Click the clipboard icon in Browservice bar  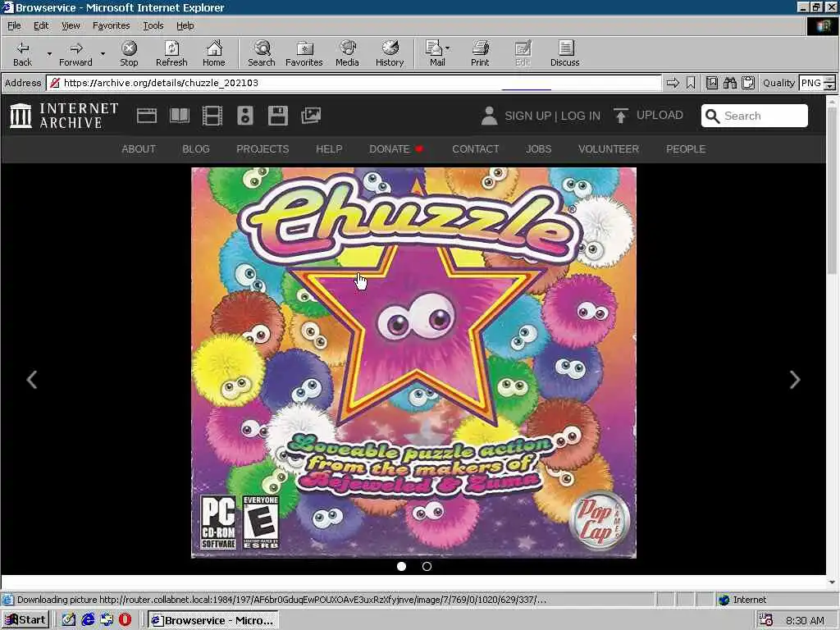pos(748,83)
